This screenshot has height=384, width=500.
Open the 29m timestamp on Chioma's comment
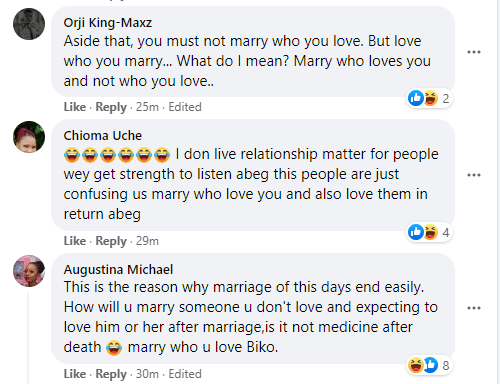click(147, 241)
